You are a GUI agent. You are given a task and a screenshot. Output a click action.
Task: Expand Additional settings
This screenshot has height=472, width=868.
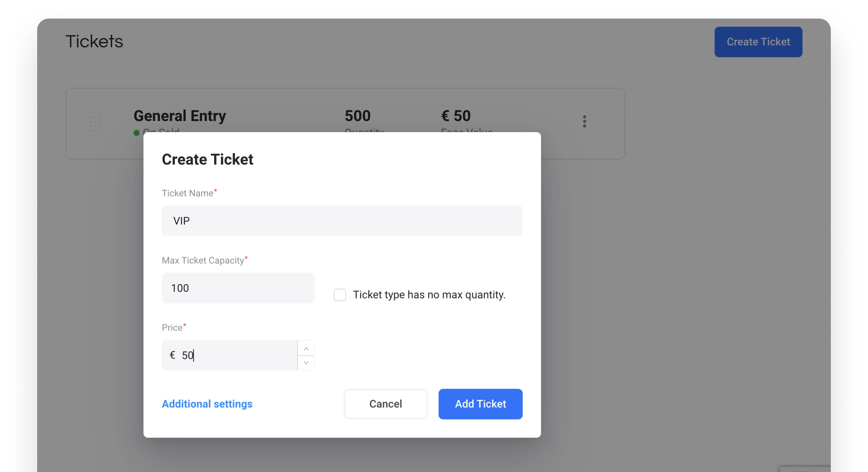point(207,404)
